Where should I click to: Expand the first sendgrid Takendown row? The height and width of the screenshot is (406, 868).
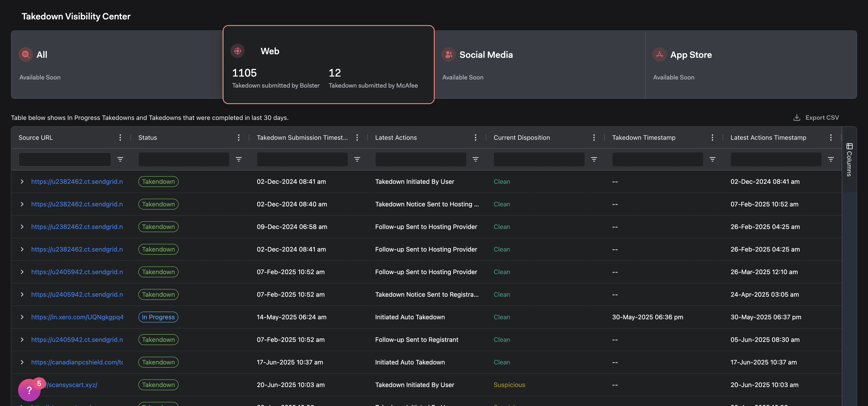coord(22,182)
